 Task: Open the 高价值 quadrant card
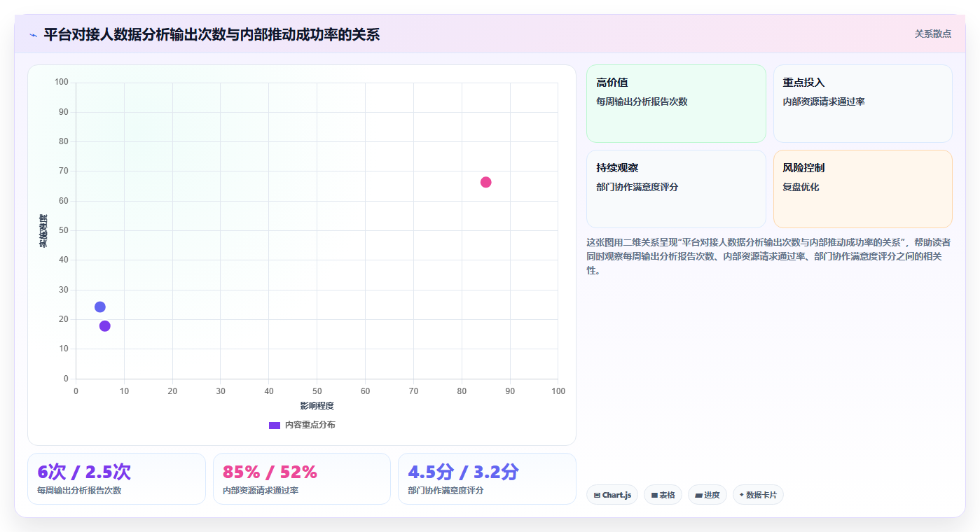pos(676,104)
